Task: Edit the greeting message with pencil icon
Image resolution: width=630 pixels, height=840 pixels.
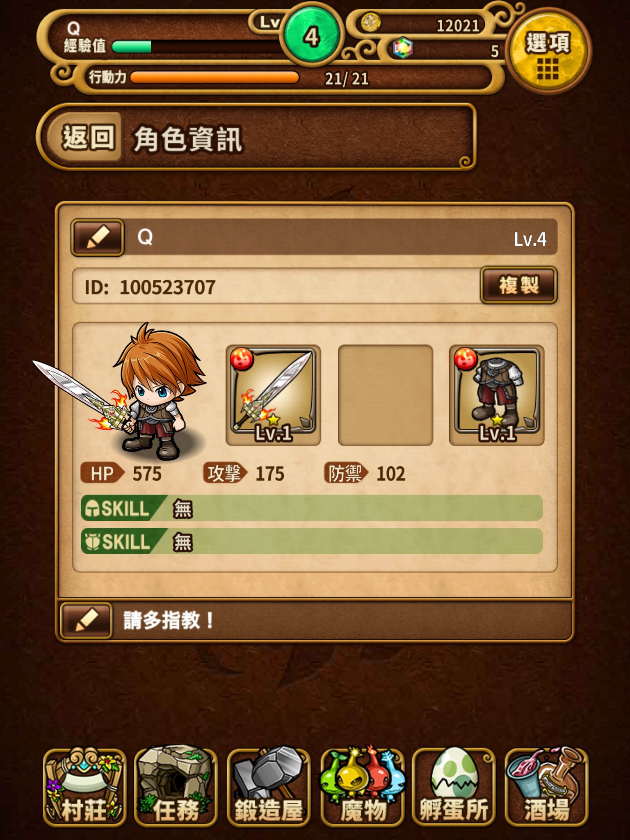Action: coord(86,620)
